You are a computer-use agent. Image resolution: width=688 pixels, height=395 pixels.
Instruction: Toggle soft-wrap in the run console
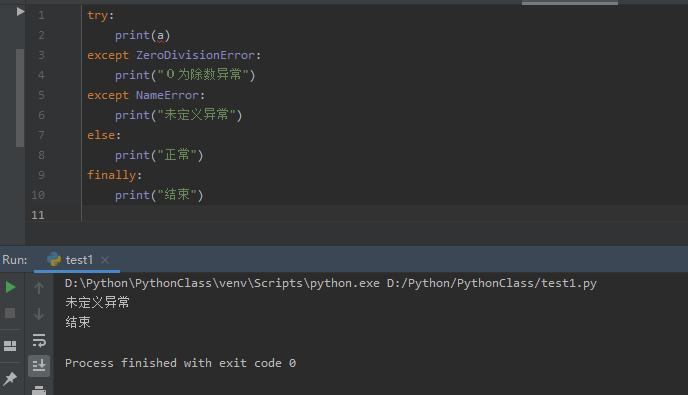pos(39,340)
